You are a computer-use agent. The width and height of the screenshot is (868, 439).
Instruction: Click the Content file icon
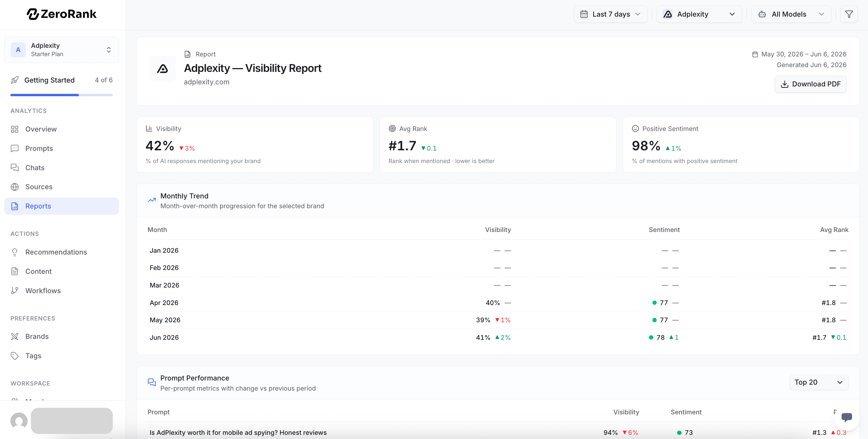[x=15, y=271]
